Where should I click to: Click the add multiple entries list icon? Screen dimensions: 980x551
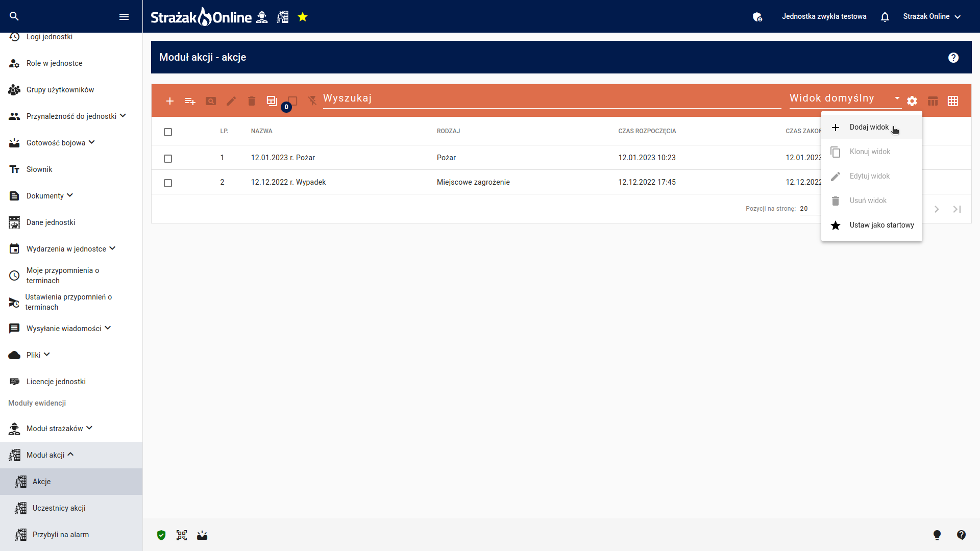click(190, 101)
